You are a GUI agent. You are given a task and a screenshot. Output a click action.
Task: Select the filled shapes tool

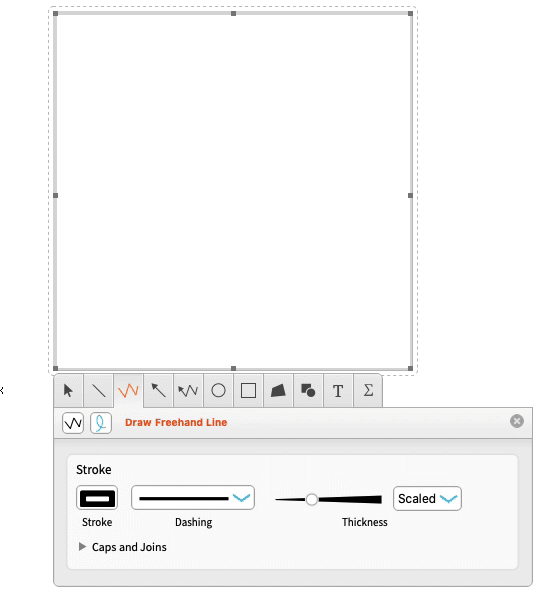[308, 391]
